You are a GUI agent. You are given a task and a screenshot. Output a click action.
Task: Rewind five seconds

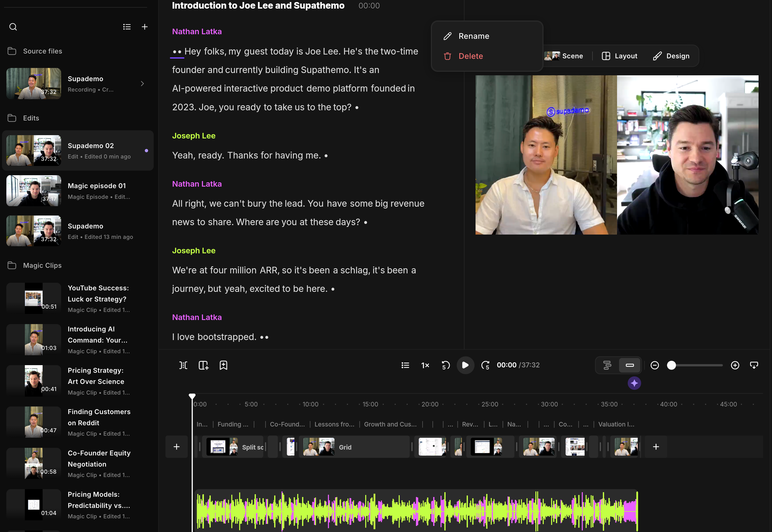[446, 365]
